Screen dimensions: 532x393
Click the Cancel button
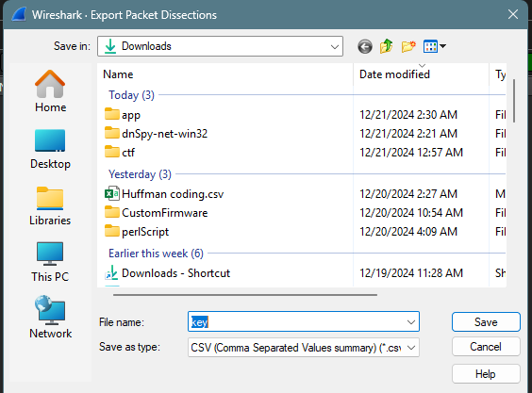(486, 347)
